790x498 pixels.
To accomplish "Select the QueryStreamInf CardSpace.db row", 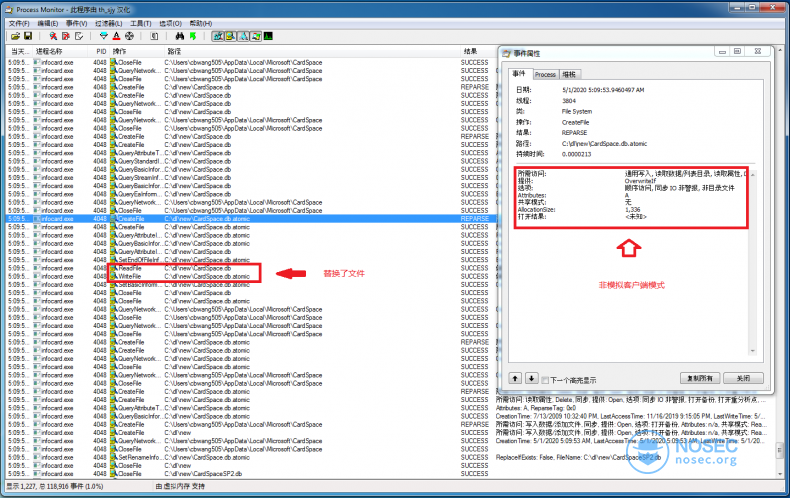I will click(x=251, y=177).
